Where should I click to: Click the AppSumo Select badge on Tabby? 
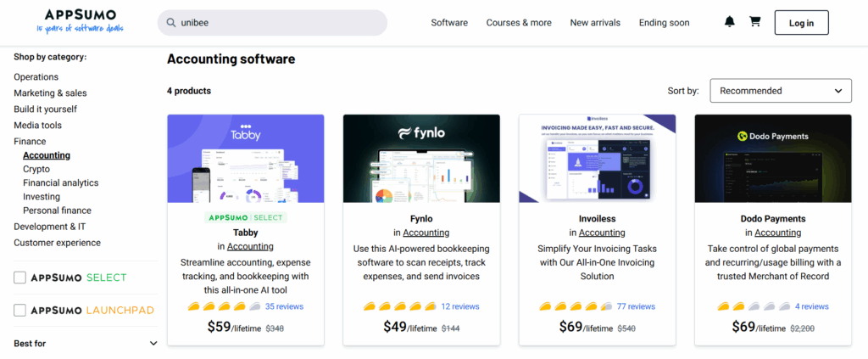[246, 217]
